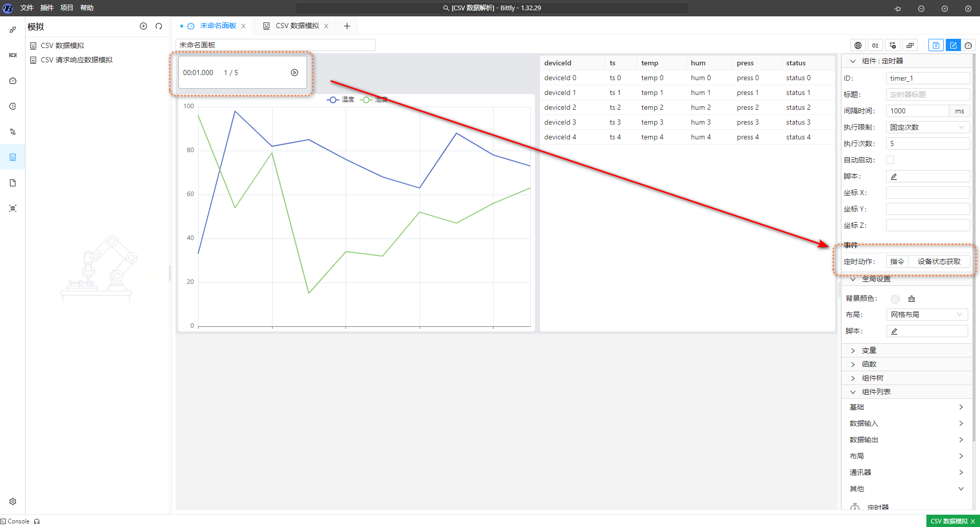Screen dimensions: 980x527
Task: Click the 设备状态获取 action button
Action: point(939,261)
